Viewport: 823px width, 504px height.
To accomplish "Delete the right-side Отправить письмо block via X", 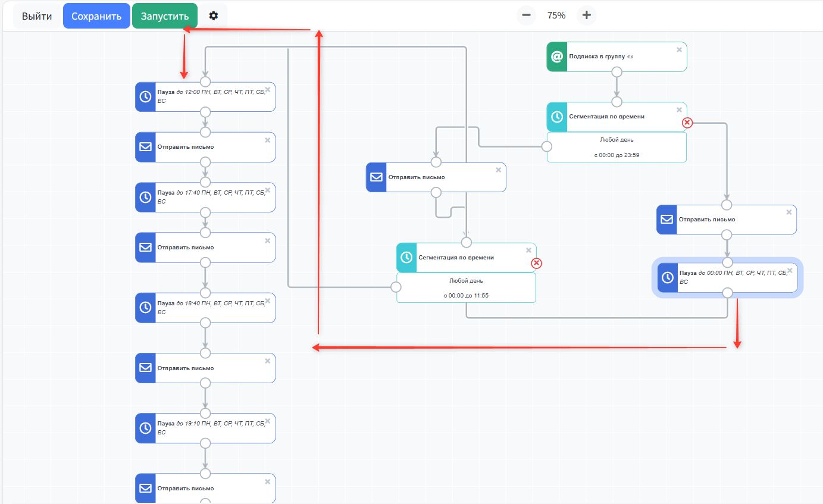I will [788, 212].
